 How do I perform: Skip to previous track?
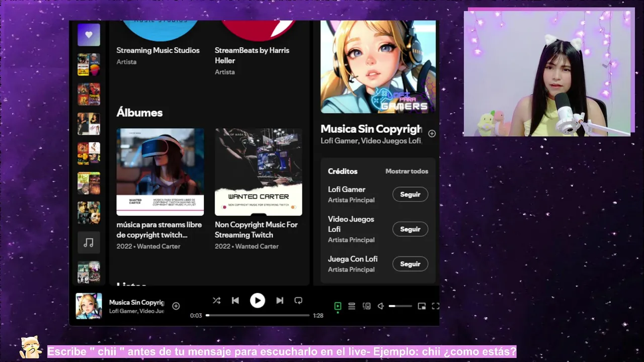pos(235,301)
